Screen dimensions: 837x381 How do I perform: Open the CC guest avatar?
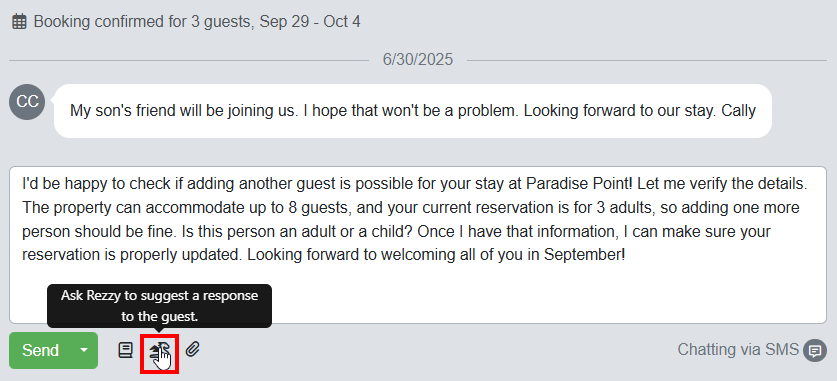tap(27, 102)
